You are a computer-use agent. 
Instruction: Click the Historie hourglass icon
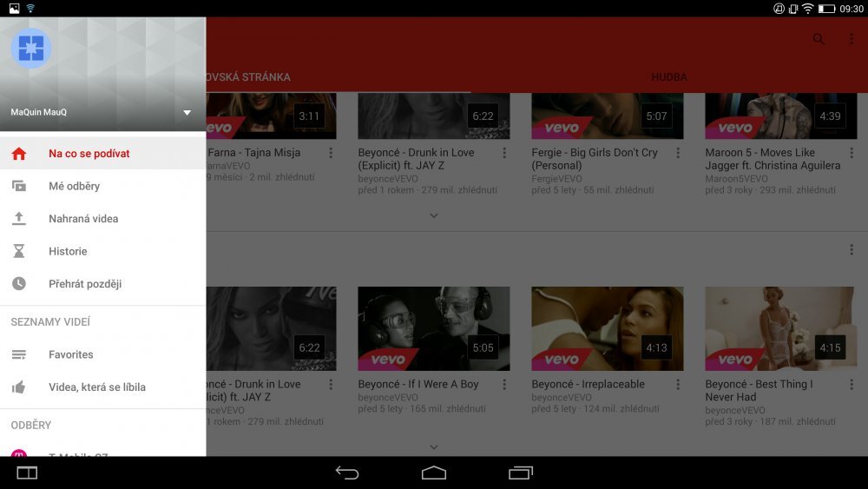19,251
